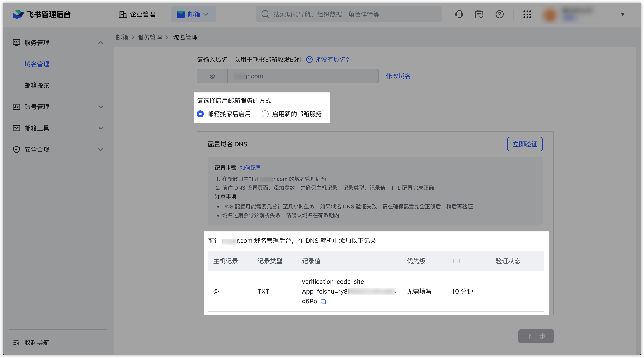This screenshot has width=644, height=358.
Task: Click the 邮箱工具 envelope icon
Action: click(16, 128)
